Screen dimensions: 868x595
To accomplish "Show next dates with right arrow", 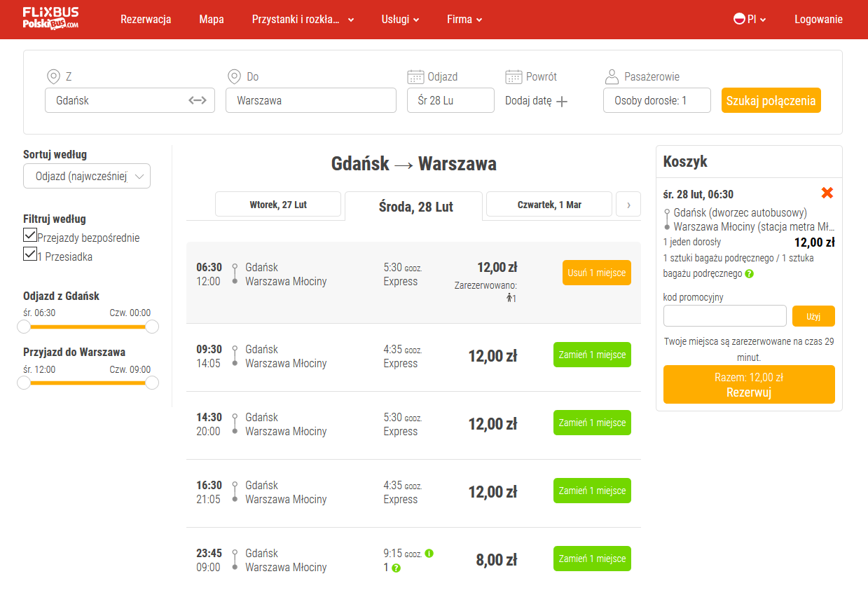I will point(628,205).
